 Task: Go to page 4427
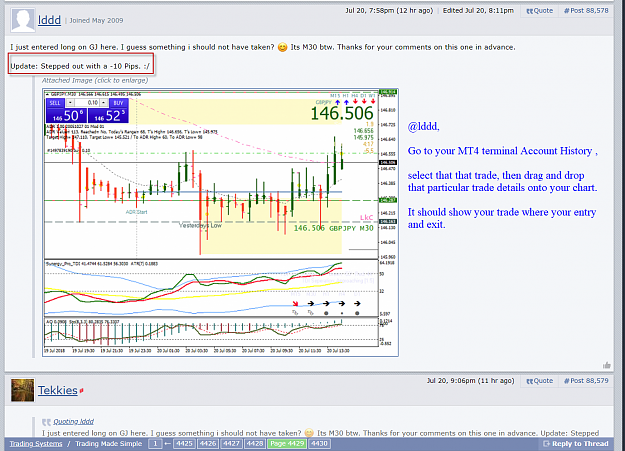pos(231,444)
